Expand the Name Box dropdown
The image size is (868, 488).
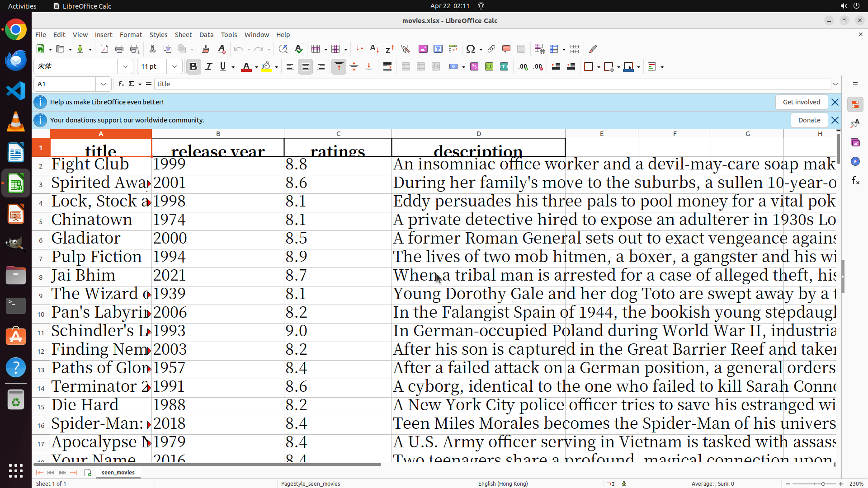click(104, 84)
